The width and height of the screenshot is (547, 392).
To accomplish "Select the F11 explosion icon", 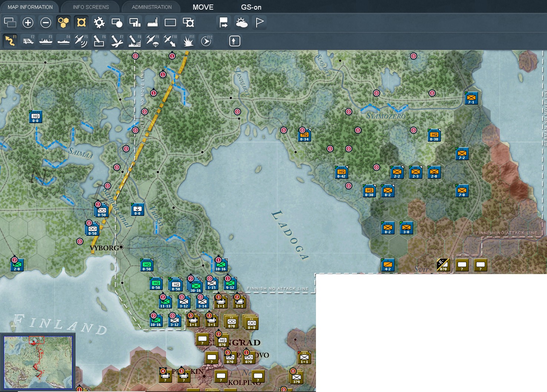I will pyautogui.click(x=188, y=41).
